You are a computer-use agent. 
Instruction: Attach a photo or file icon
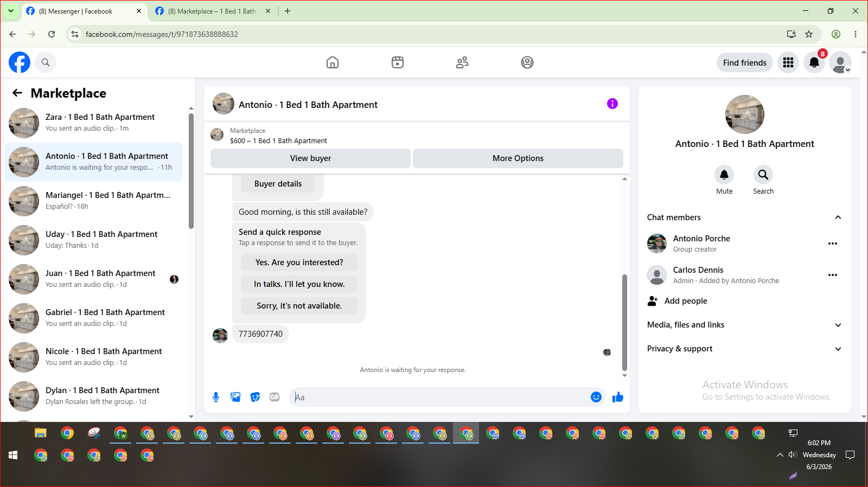[235, 397]
